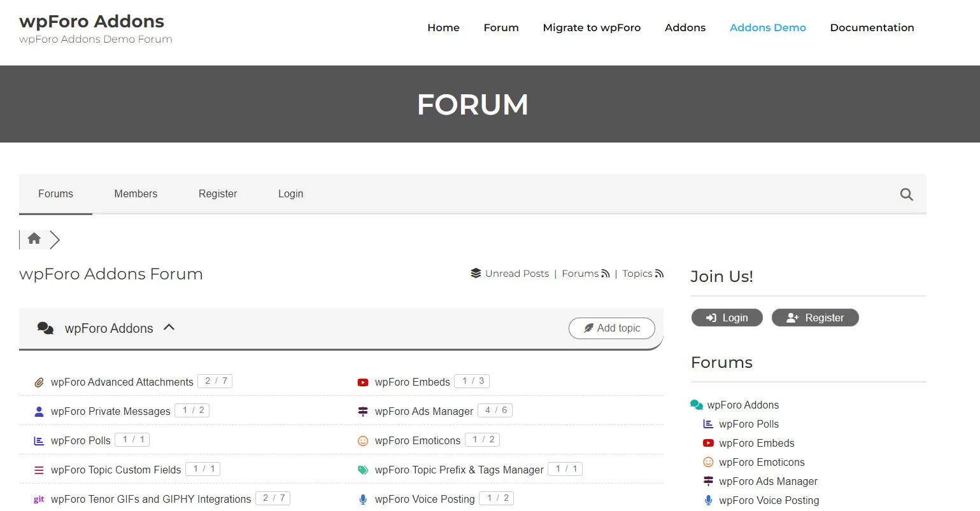Click the tag icon beside Topic Prefix & Tags Manager
Viewport: 980px width, 511px height.
tap(363, 470)
